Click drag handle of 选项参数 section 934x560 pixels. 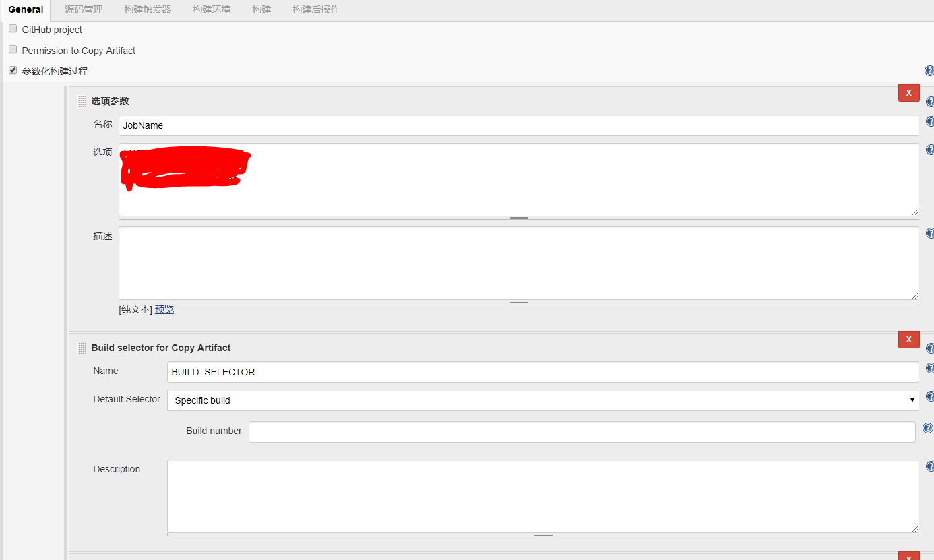coord(82,102)
